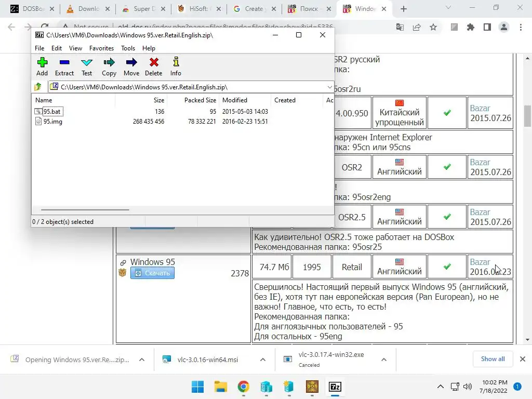Open Chrome three-dot menu

coord(521,27)
